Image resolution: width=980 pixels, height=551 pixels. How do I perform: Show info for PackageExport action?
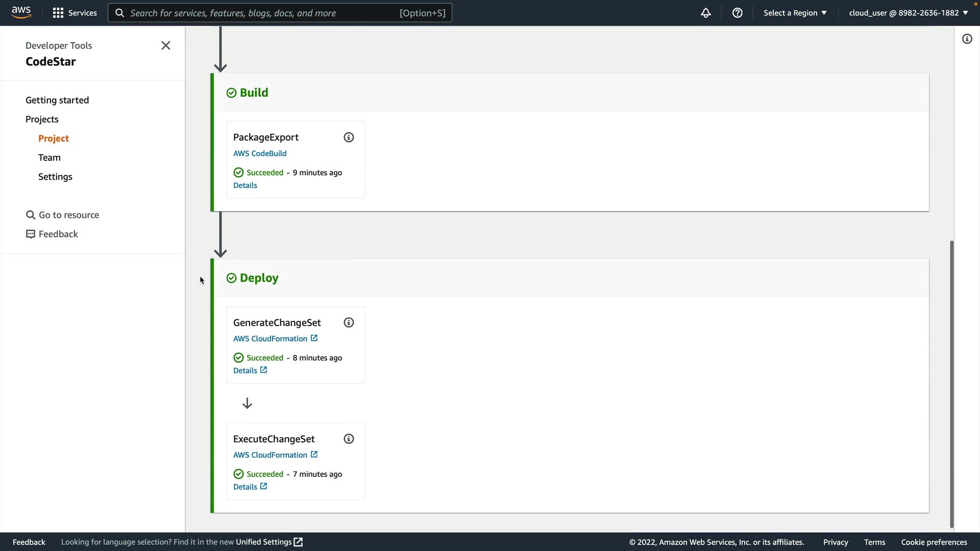[x=349, y=137]
